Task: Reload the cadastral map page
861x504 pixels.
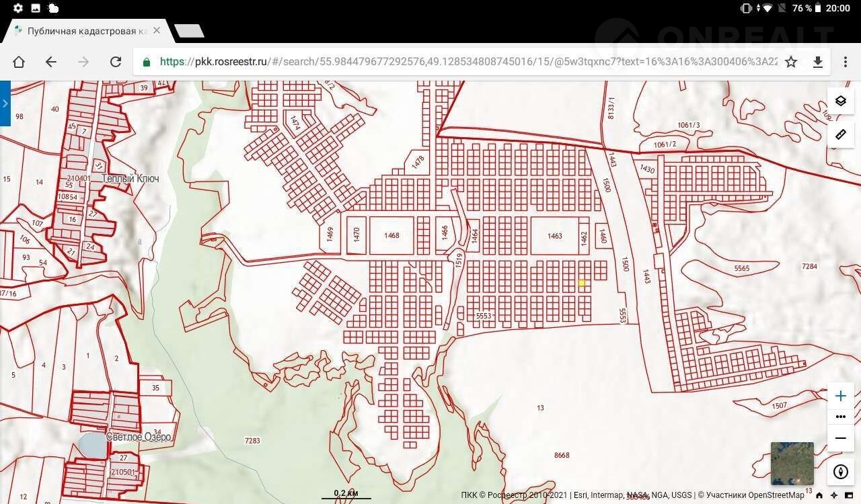Action: click(116, 62)
